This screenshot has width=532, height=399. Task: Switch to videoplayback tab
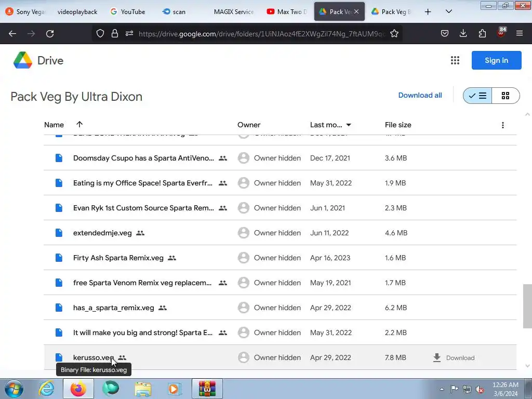click(77, 11)
